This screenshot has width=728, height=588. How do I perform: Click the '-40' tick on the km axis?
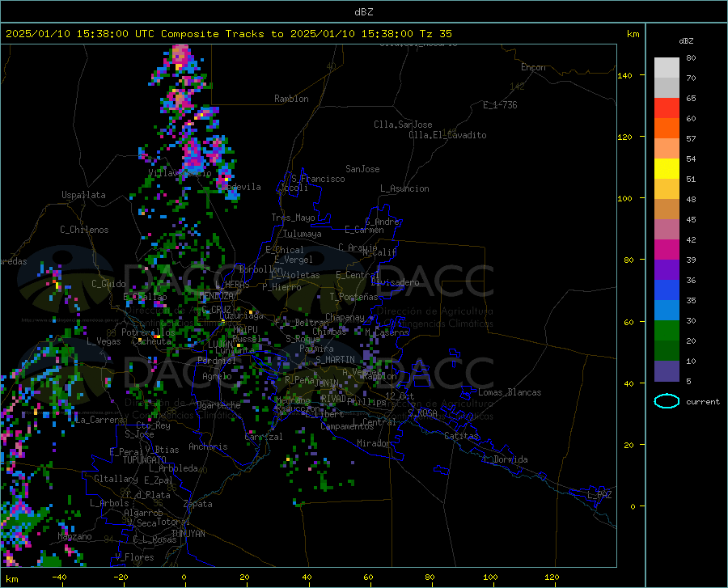coord(59,577)
